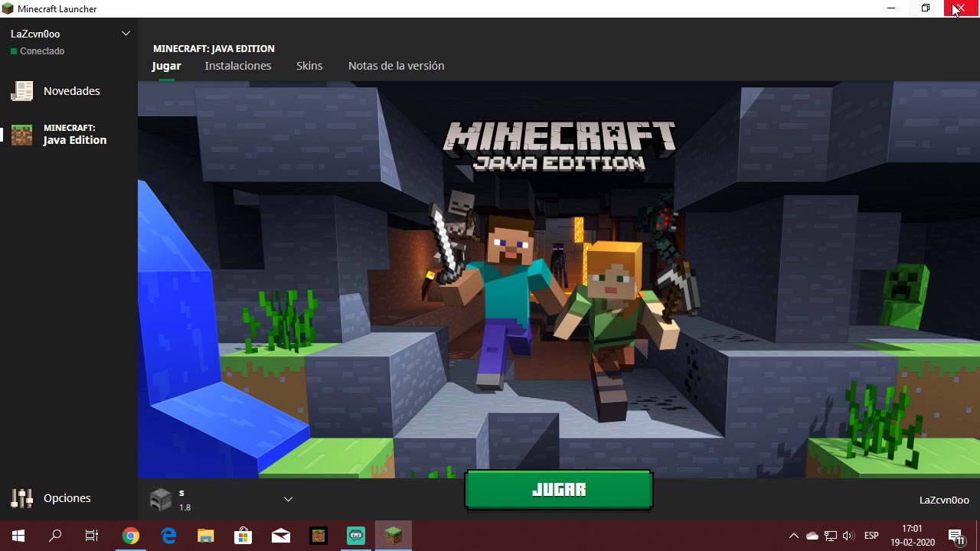The height and width of the screenshot is (551, 980).
Task: Click the furnace icon of installation s
Action: point(161,499)
